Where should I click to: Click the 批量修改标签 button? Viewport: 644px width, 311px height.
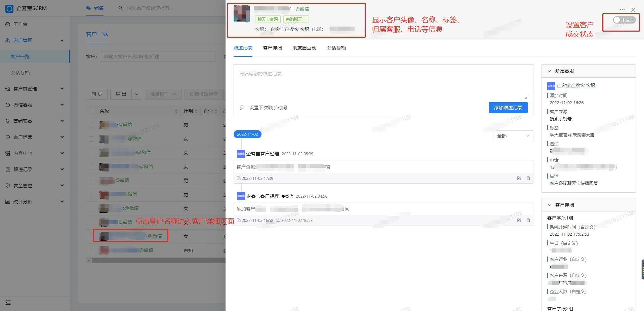204,94
